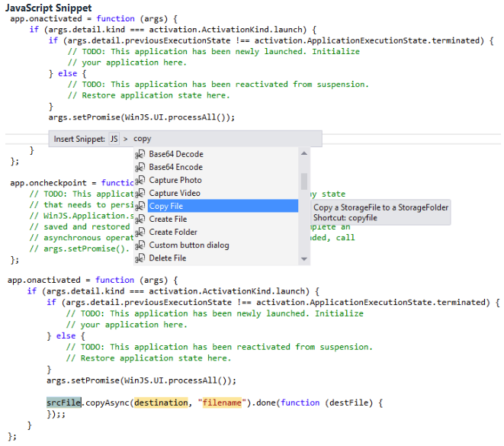Click the snippet icon next to Create Folder

pos(140,232)
